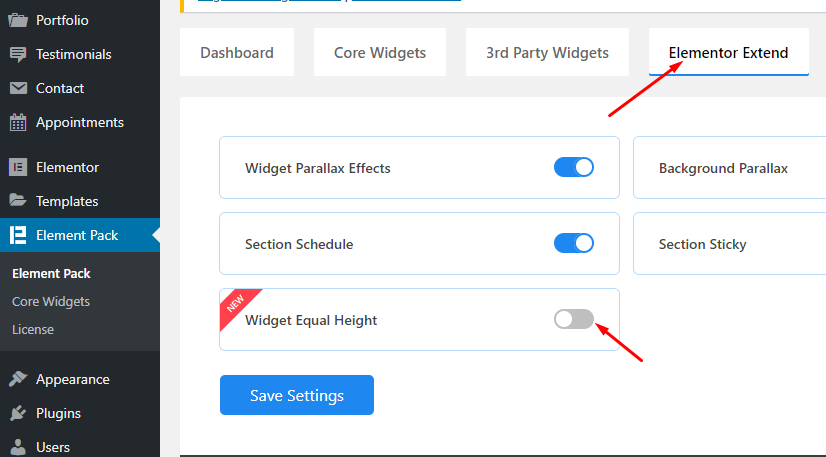Switch to the Core Widgets tab

click(x=380, y=52)
